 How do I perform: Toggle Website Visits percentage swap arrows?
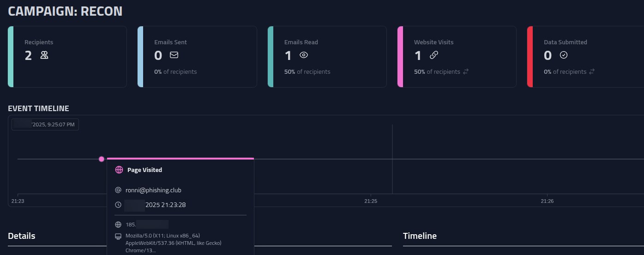click(x=466, y=71)
